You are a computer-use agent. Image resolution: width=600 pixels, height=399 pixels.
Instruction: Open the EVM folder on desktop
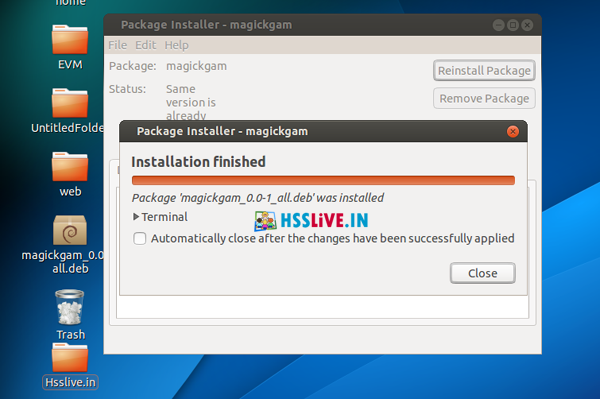pyautogui.click(x=70, y=40)
